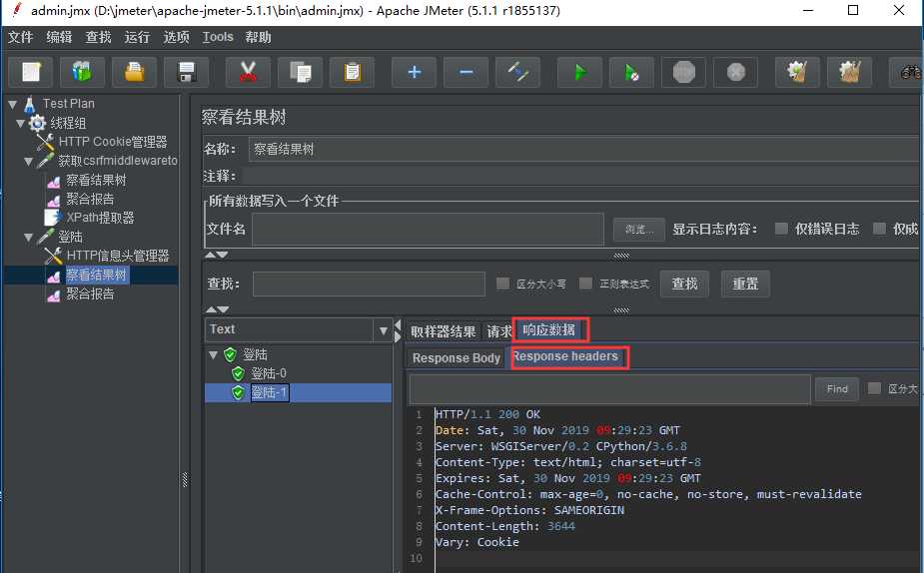Click the Cut scissors icon
Image resolution: width=924 pixels, height=573 pixels.
pyautogui.click(x=248, y=73)
